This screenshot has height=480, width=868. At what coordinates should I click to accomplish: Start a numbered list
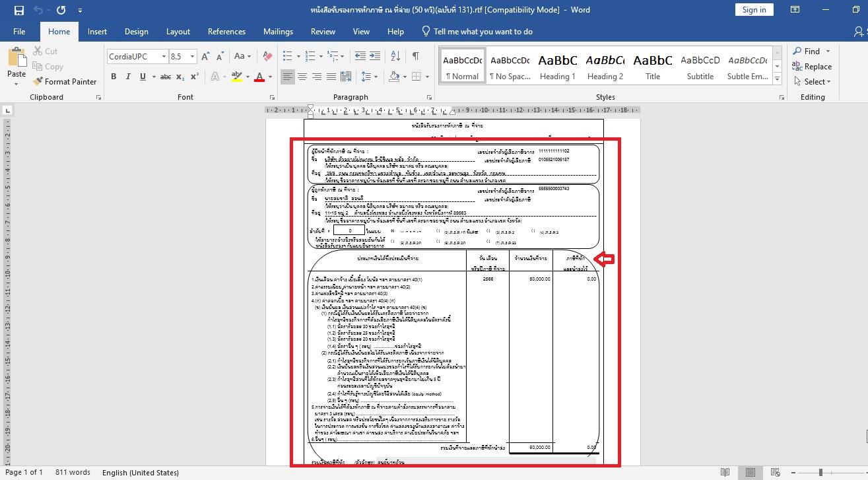tap(309, 57)
